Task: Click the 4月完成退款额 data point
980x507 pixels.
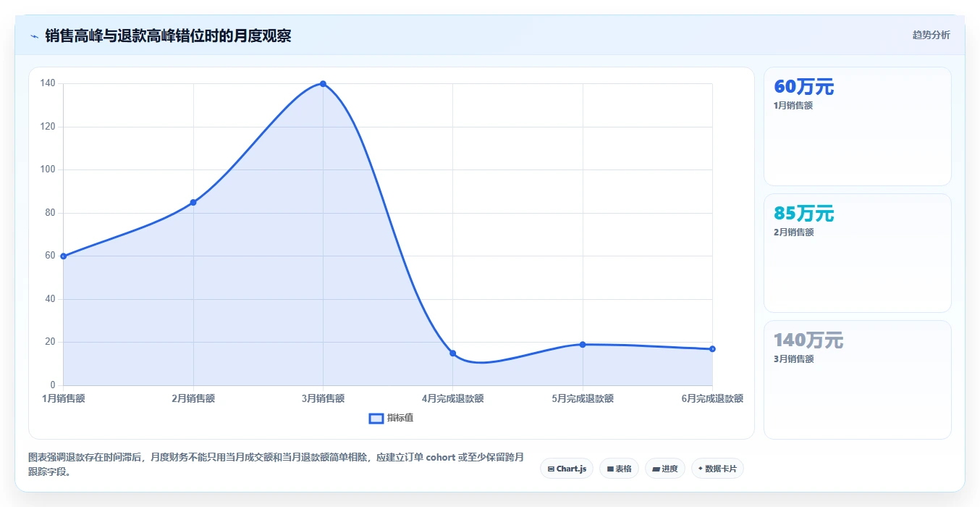Action: tap(453, 353)
